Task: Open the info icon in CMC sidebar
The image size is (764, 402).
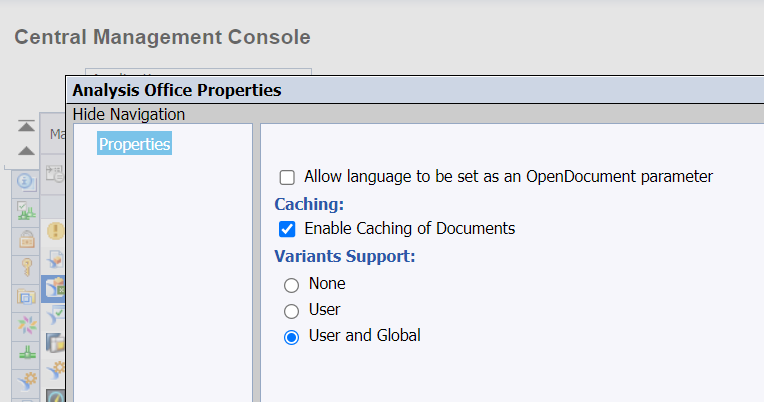Action: click(25, 182)
